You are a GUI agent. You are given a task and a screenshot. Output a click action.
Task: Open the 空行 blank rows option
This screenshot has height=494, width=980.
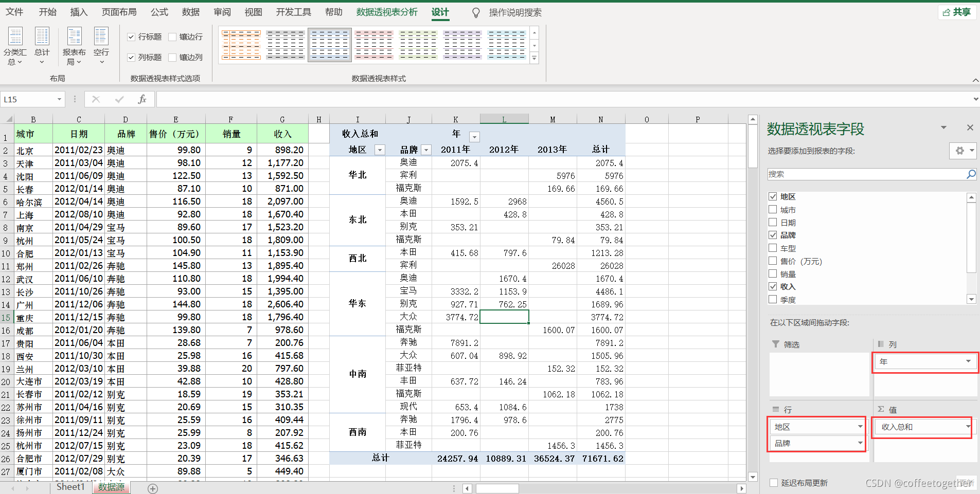(x=101, y=46)
